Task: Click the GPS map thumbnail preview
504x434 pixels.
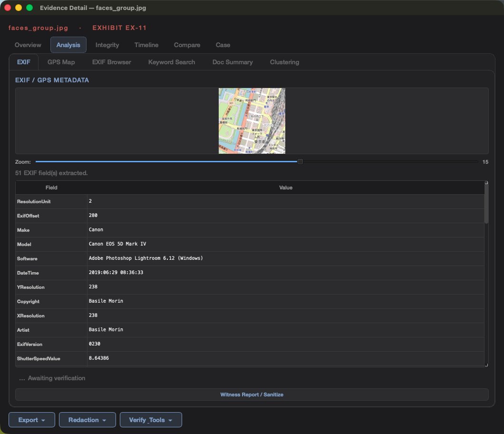Action: click(x=252, y=121)
